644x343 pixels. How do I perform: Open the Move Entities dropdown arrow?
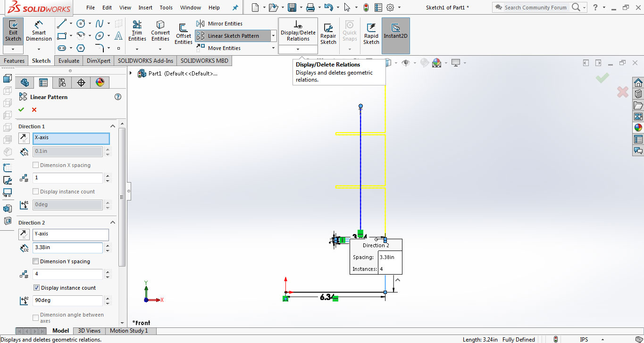click(x=274, y=48)
